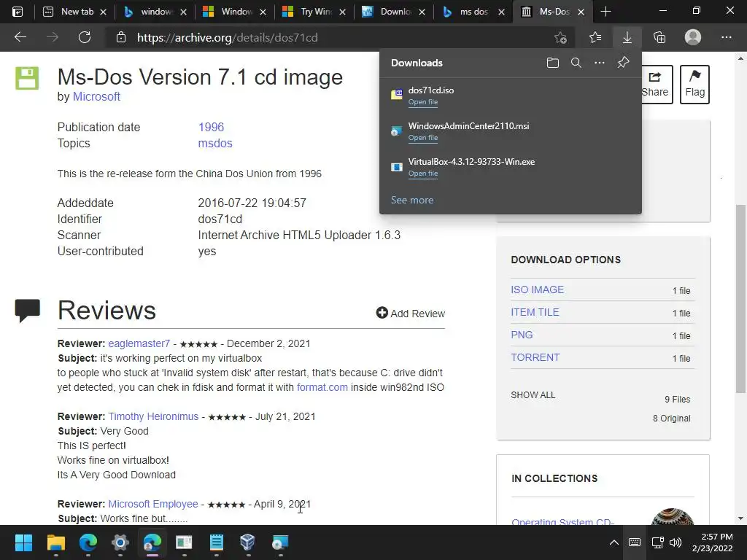Open network status tray icon
Image resolution: width=747 pixels, height=560 pixels.
coord(657,542)
